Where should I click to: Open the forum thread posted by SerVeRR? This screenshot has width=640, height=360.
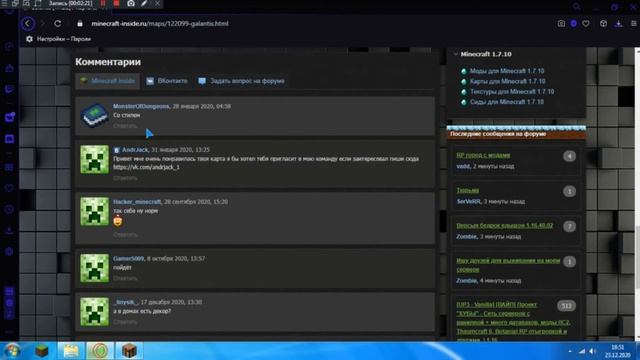pyautogui.click(x=468, y=190)
